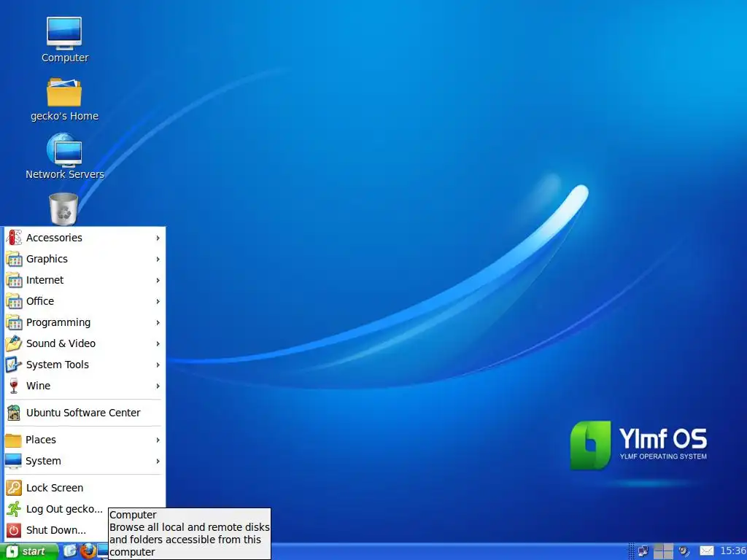Click the Sound & Video folder icon
The image size is (747, 560).
14,343
